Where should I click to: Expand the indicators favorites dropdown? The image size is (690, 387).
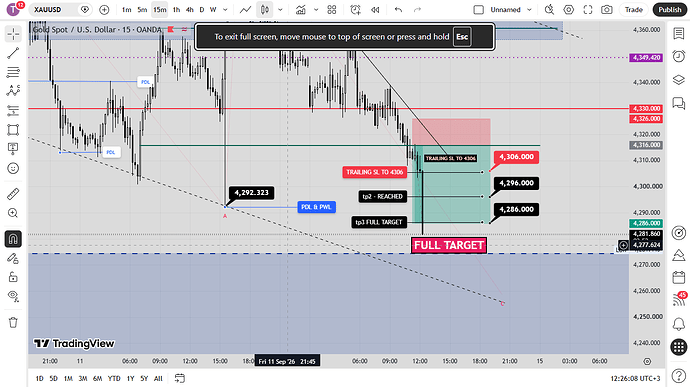[x=316, y=9]
